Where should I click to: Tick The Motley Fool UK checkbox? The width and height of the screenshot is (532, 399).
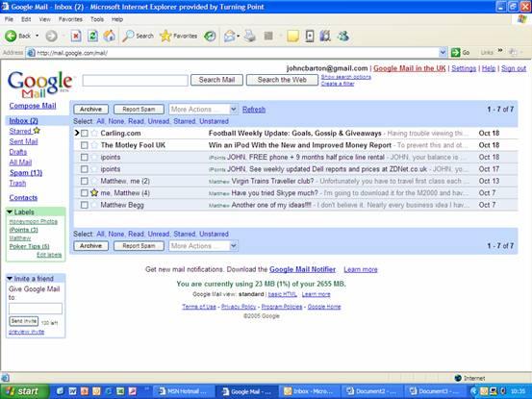tap(85, 145)
